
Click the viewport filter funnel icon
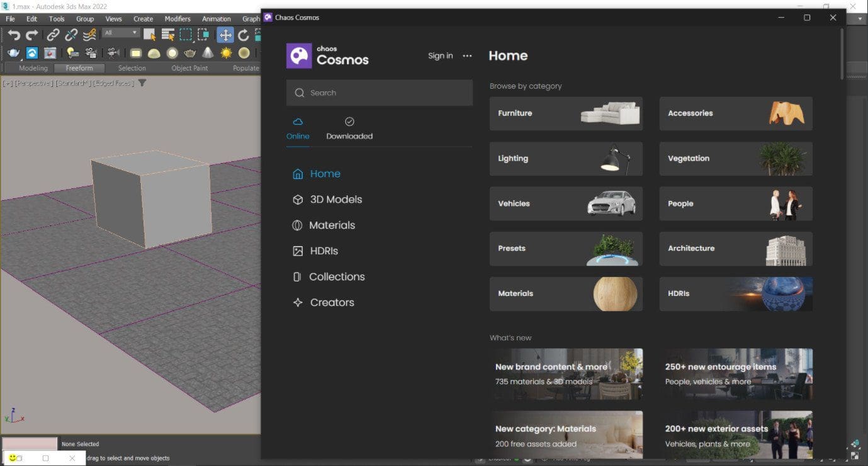point(142,83)
